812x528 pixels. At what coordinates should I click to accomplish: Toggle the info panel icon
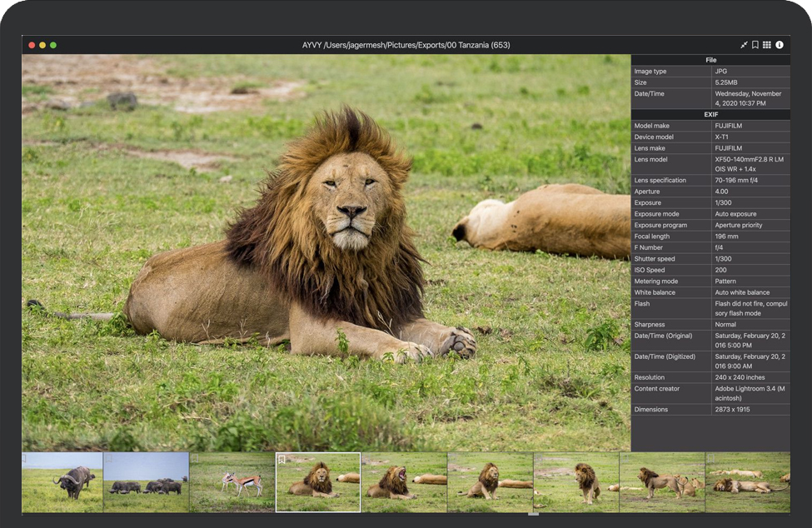pos(780,45)
